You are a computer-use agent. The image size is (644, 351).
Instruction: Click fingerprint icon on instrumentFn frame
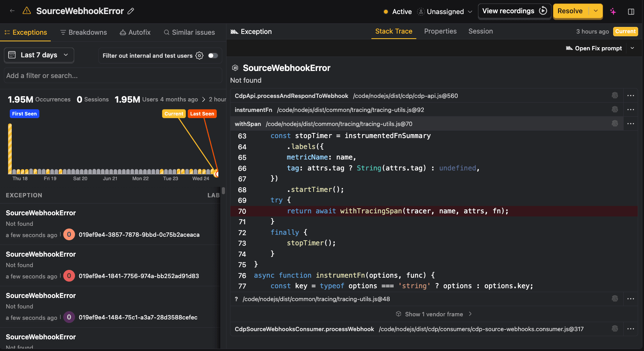click(x=615, y=110)
